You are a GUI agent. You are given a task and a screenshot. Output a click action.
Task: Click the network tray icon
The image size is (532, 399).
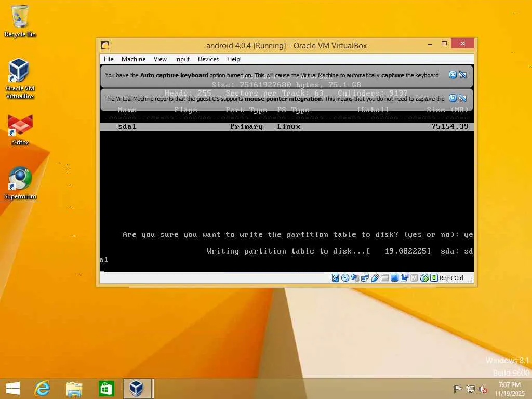(470, 389)
